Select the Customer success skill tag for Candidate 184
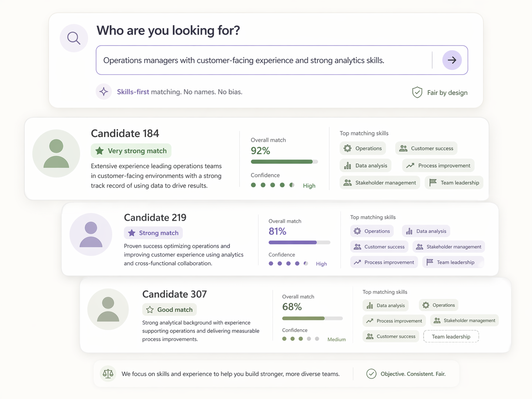The image size is (532, 399). [x=426, y=148]
